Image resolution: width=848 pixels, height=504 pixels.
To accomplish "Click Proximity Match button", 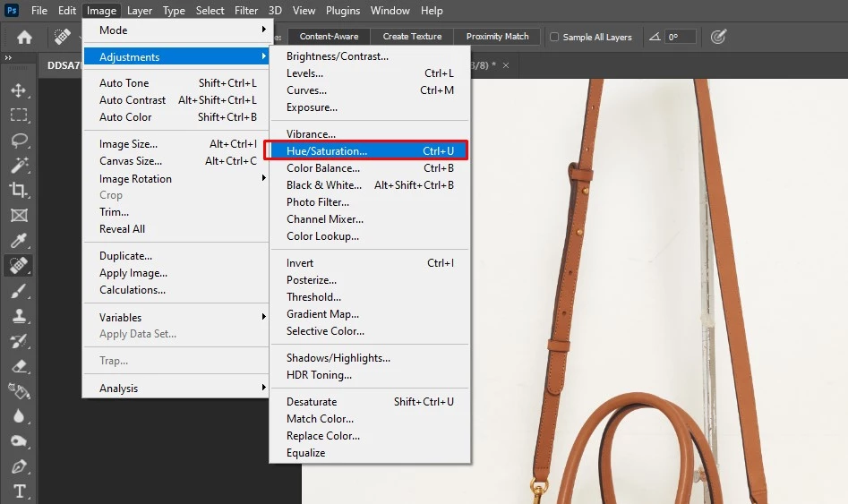I will pyautogui.click(x=497, y=36).
